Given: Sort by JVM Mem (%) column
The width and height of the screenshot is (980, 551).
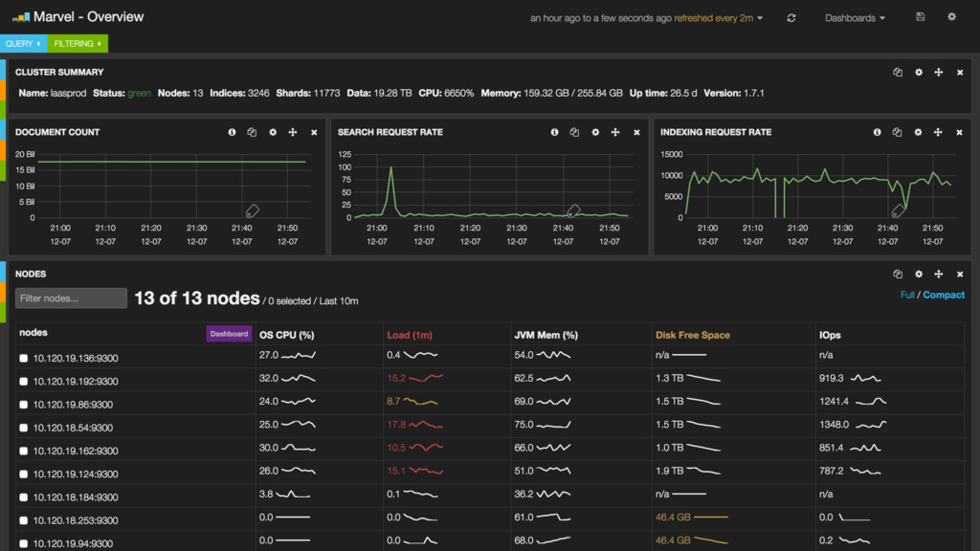Looking at the screenshot, I should tap(546, 335).
